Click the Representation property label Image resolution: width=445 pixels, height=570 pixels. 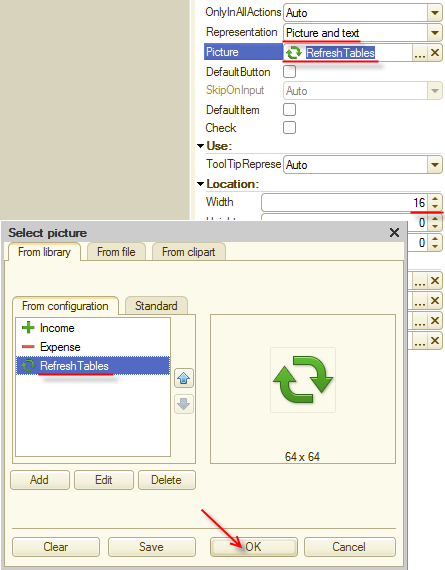[241, 32]
